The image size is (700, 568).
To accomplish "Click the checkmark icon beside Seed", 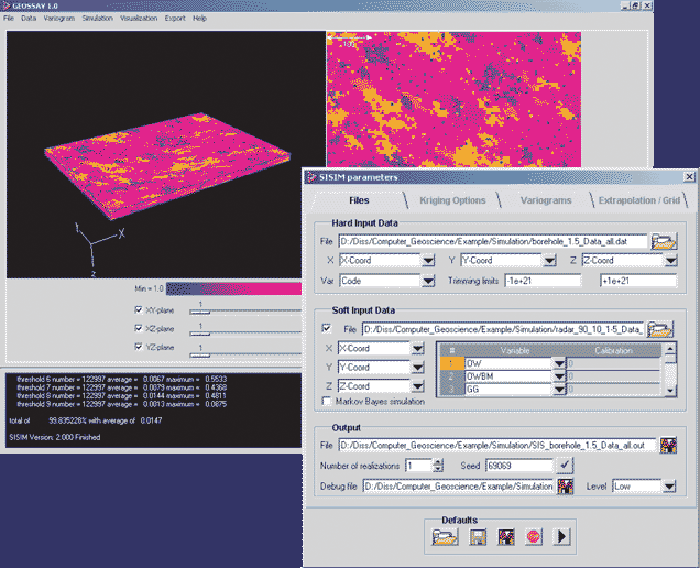I will click(x=566, y=465).
